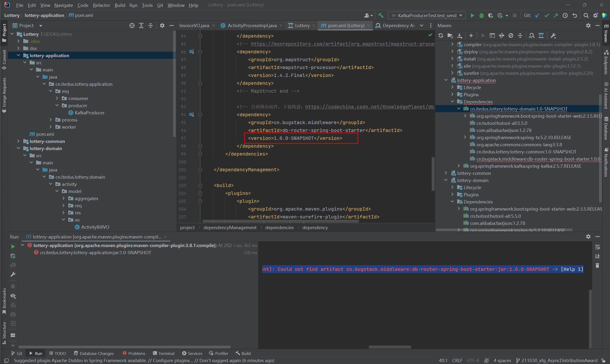Toggle Maven offline mode icon
Screen dimensions: 610x364
(x=502, y=35)
